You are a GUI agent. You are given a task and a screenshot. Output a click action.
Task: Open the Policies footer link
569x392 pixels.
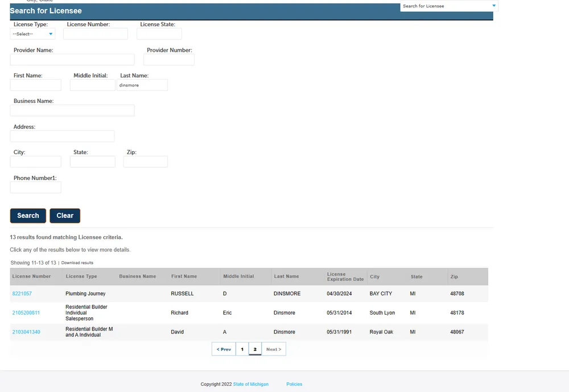pyautogui.click(x=294, y=384)
